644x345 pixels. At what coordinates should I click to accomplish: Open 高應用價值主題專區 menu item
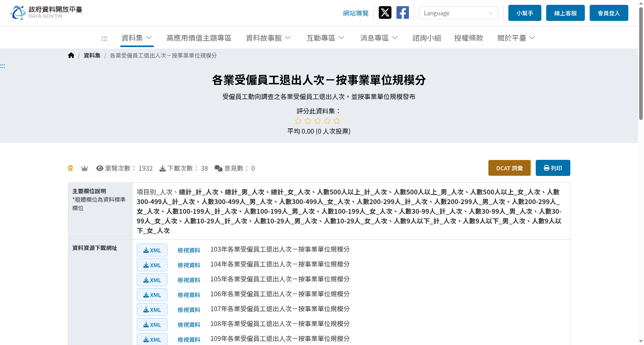[199, 38]
